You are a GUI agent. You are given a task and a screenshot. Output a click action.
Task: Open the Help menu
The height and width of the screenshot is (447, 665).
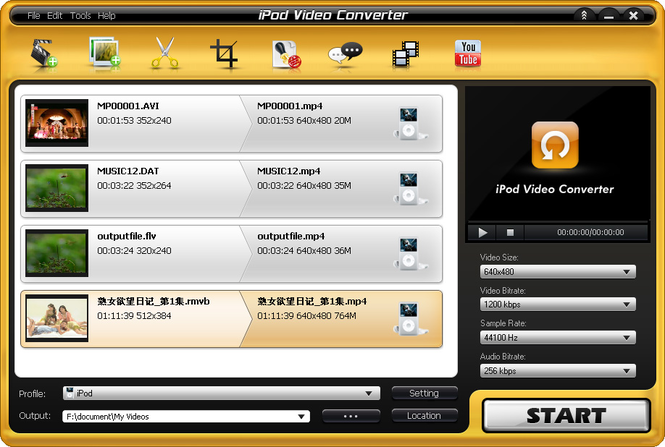(x=106, y=16)
